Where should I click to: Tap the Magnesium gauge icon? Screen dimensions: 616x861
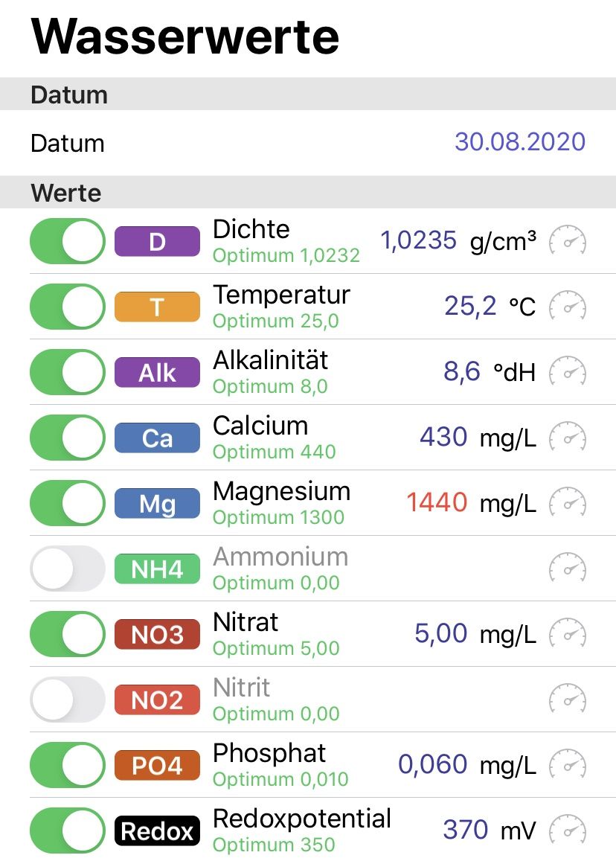(568, 503)
